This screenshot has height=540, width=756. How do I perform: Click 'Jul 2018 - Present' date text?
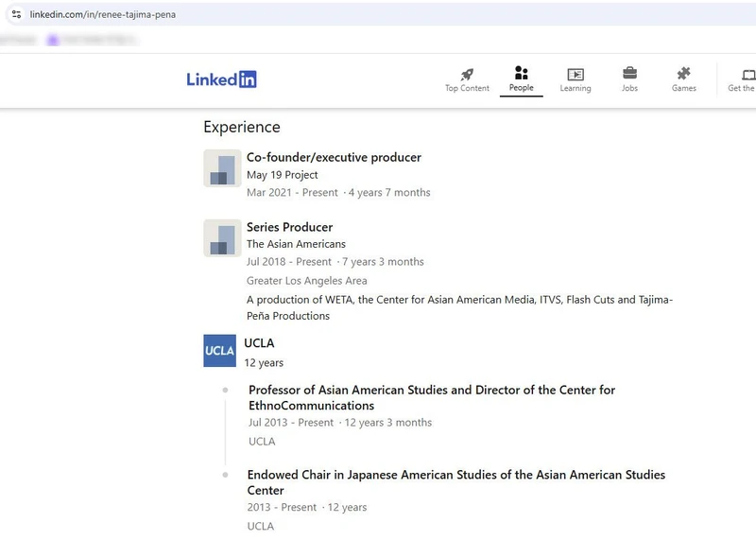(289, 262)
